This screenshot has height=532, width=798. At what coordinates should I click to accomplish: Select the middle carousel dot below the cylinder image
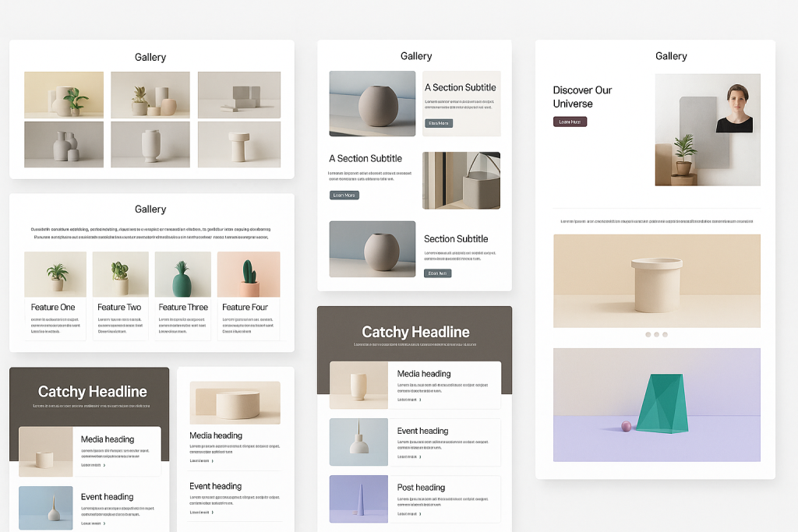(x=656, y=335)
